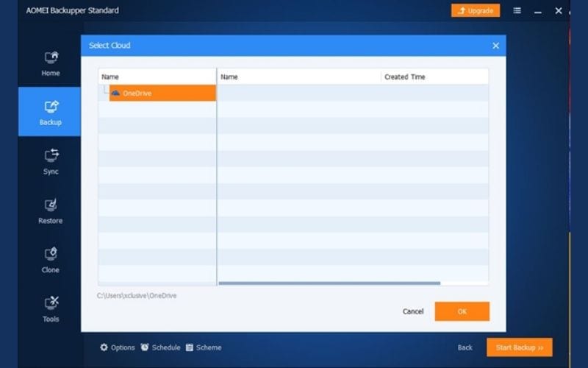Open the Options gear icon
The image size is (588, 368).
[x=104, y=347]
